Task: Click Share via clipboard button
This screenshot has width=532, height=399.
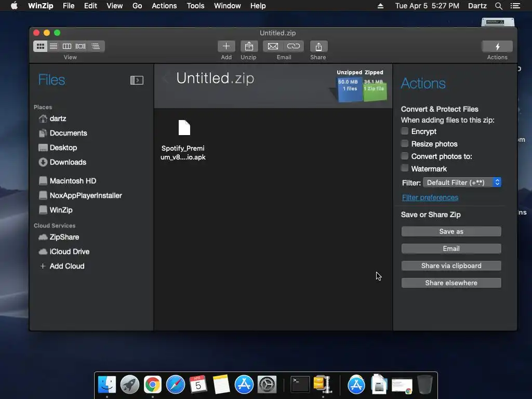Action: click(451, 265)
